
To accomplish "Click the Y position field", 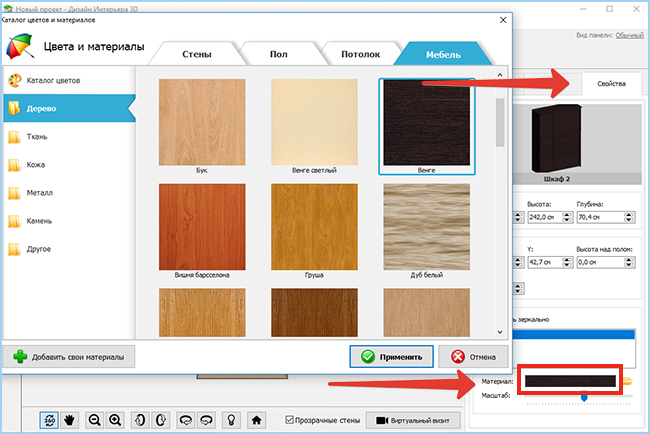I will coord(545,262).
